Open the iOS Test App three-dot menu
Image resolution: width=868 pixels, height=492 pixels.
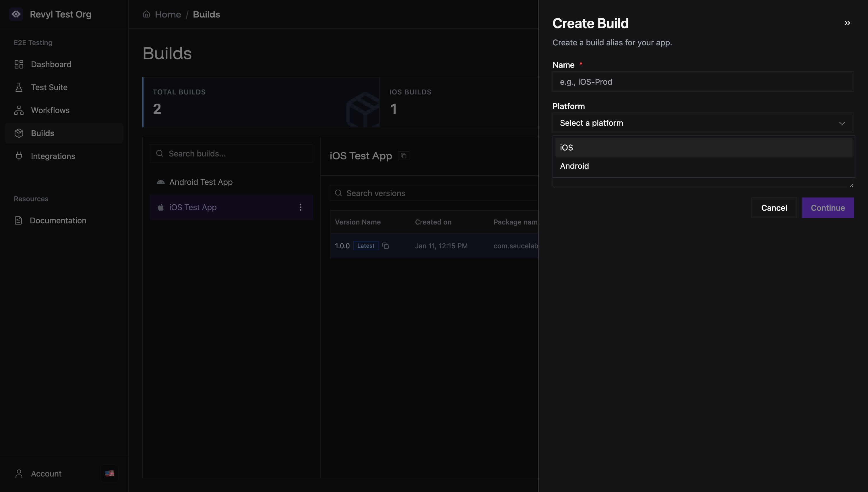pyautogui.click(x=300, y=207)
